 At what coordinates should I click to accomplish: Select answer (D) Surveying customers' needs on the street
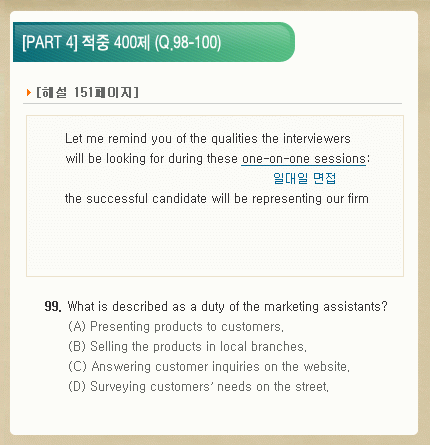[198, 386]
